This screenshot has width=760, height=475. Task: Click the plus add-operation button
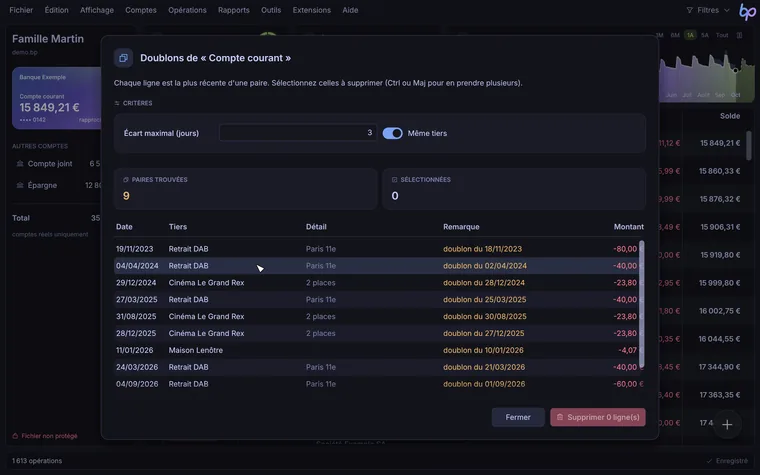pyautogui.click(x=727, y=425)
